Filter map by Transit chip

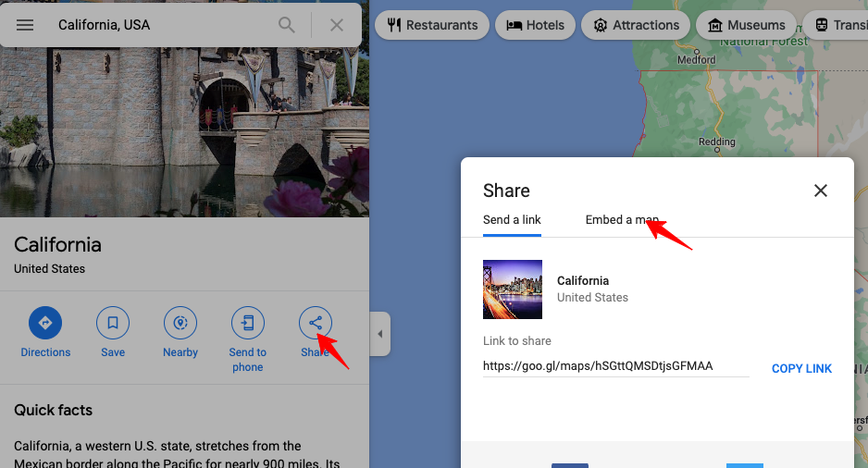coord(835,25)
